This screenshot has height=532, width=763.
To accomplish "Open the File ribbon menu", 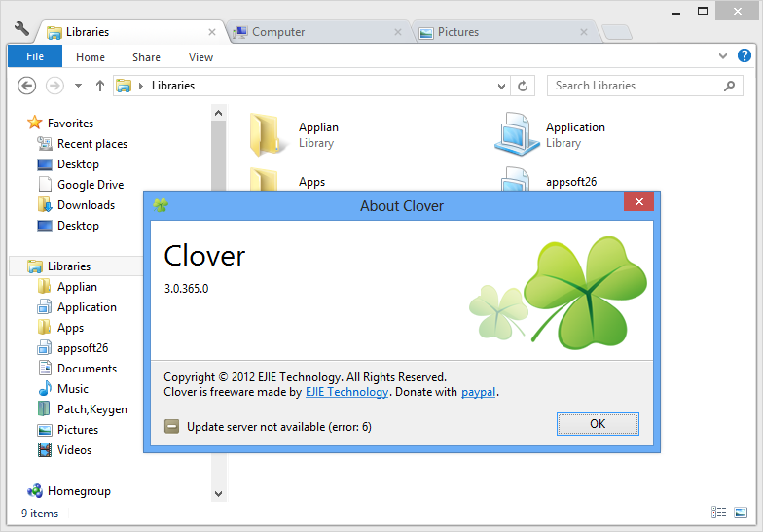I will (x=35, y=56).
